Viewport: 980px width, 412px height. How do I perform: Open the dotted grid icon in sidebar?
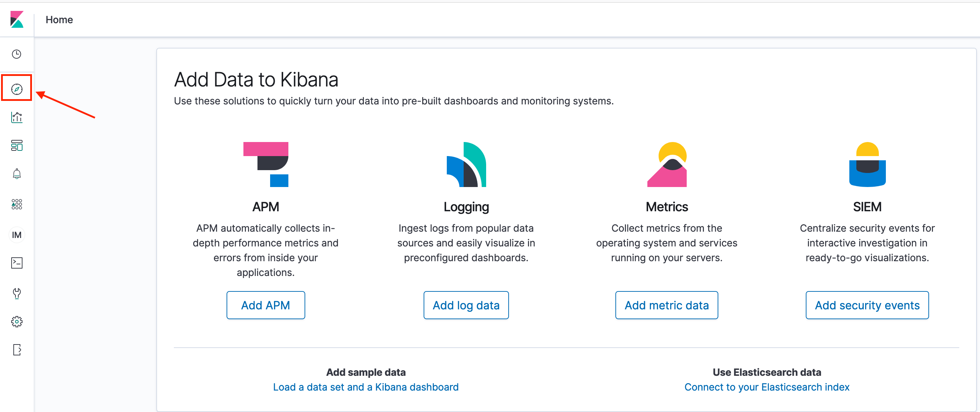click(17, 205)
